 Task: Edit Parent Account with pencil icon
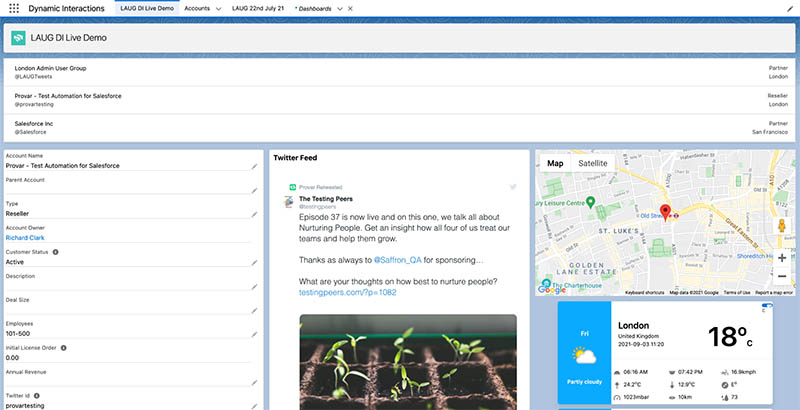(254, 190)
